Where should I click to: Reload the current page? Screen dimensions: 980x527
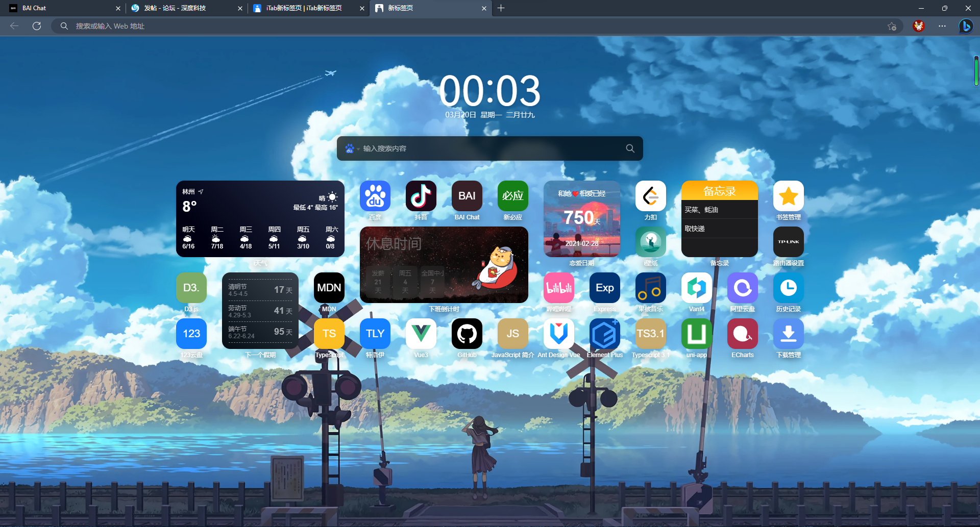click(x=36, y=26)
